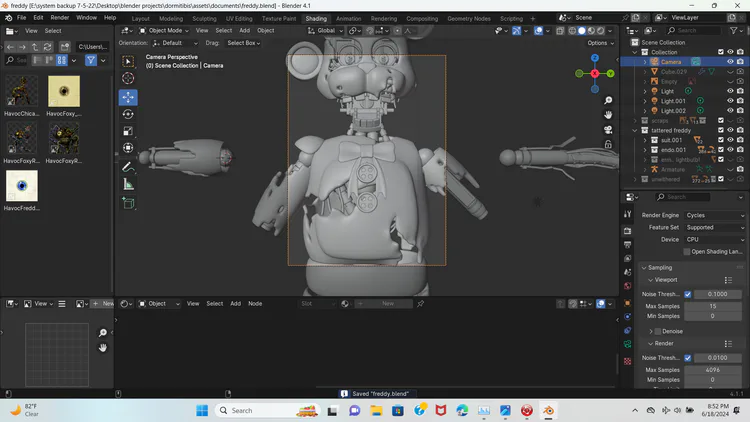Click the properties editor search field
Image resolution: width=750 pixels, height=422 pixels.
click(x=683, y=197)
